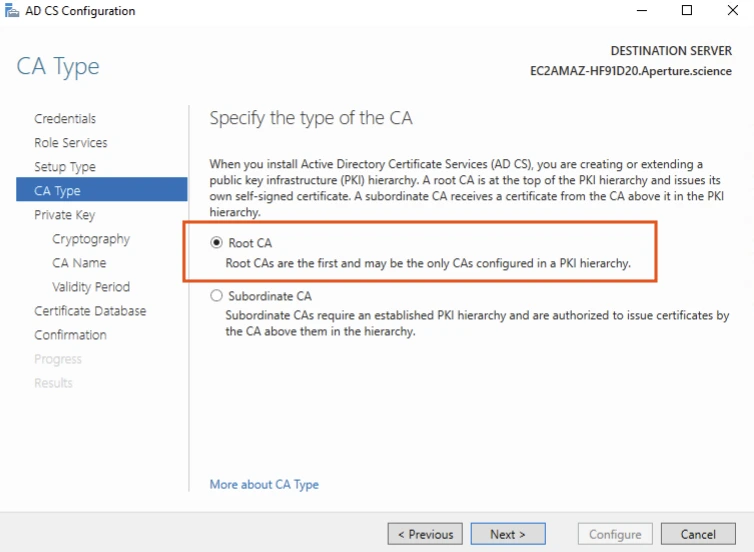
Task: Click the AD CS Configuration title bar icon
Action: click(x=12, y=11)
